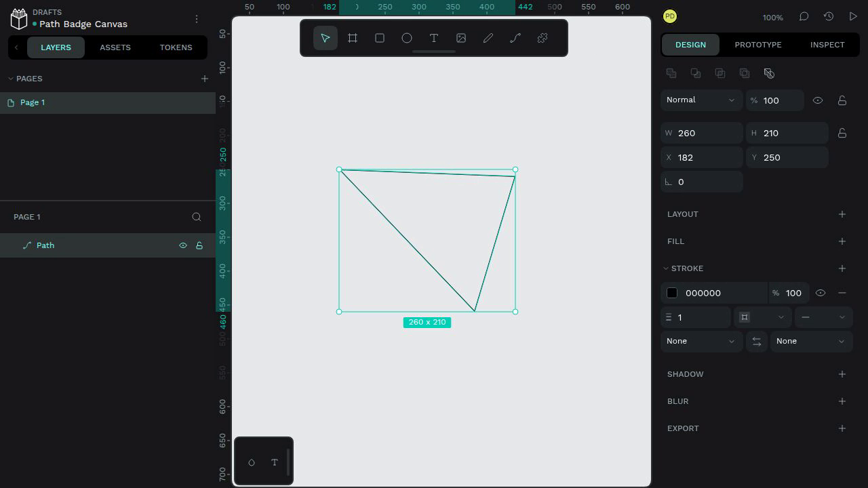The height and width of the screenshot is (488, 868).
Task: Remove the stroke with minus
Action: [x=842, y=293]
